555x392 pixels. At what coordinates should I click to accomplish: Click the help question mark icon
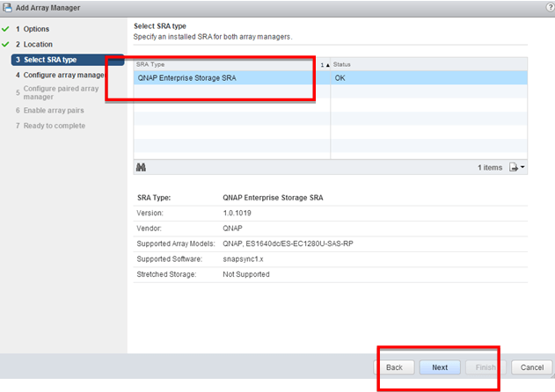coord(549,7)
